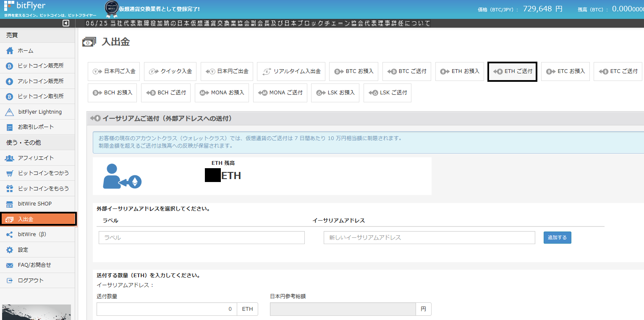The height and width of the screenshot is (320, 644).
Task: Click the news ticker headline about 06/25
Action: [258, 23]
